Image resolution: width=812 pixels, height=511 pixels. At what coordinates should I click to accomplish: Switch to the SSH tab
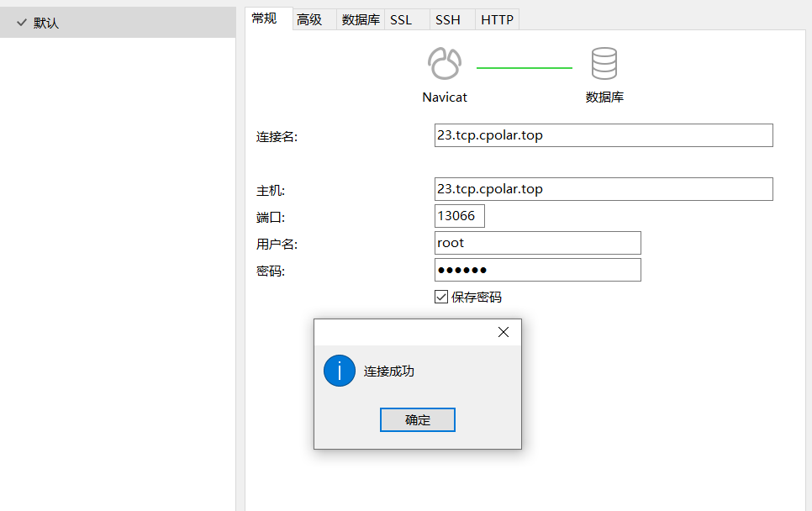click(452, 19)
